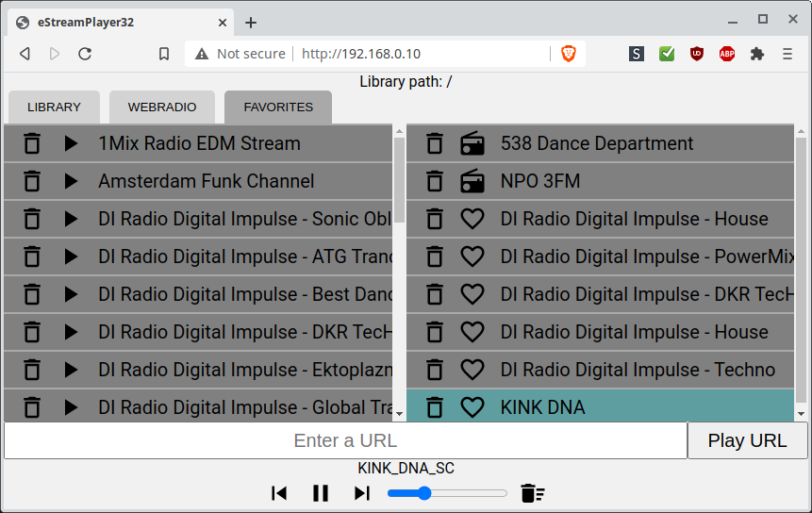
Task: Open Adblock Plus extension
Action: (x=727, y=54)
